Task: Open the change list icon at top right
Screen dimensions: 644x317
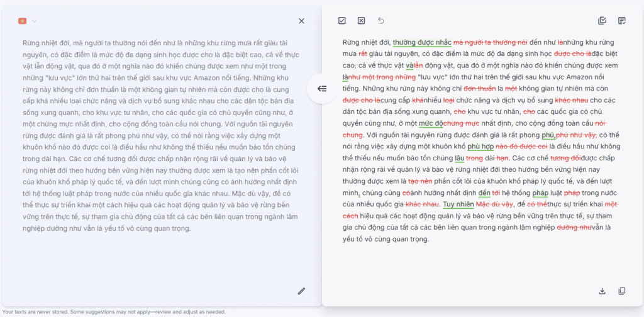Action: pos(621,21)
